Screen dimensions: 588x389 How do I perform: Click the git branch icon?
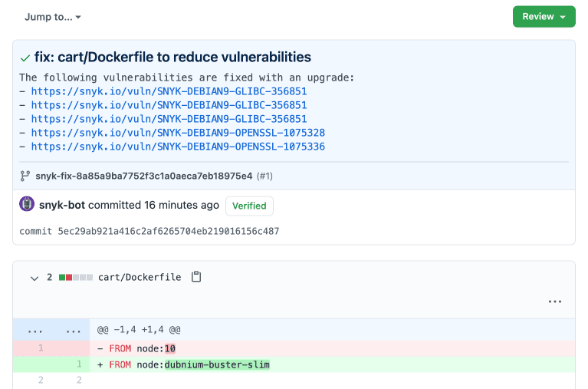pyautogui.click(x=25, y=176)
